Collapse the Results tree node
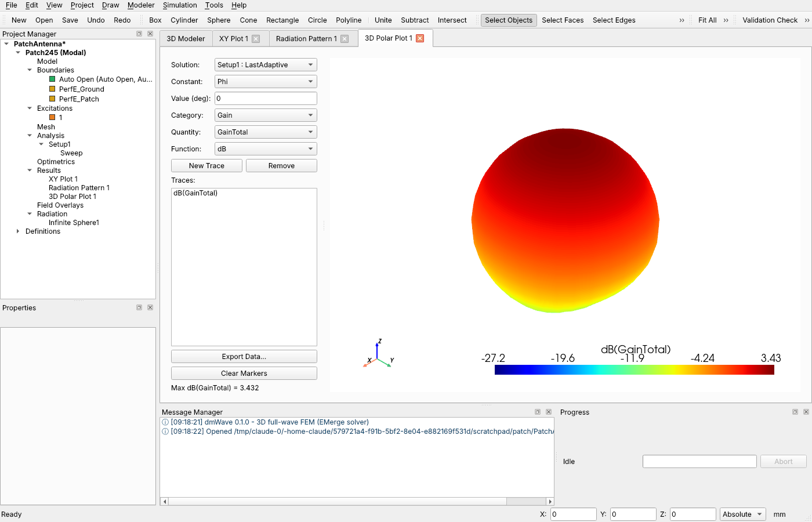This screenshot has height=522, width=812. tap(30, 171)
